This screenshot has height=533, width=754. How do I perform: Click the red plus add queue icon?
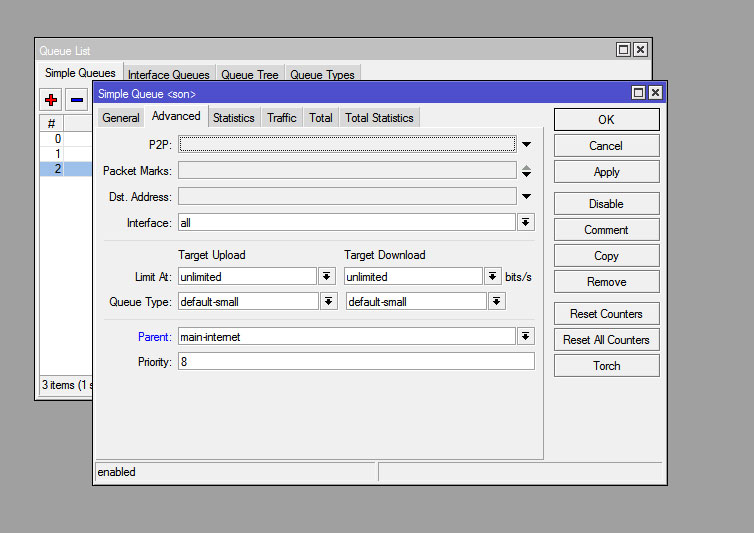tap(51, 100)
